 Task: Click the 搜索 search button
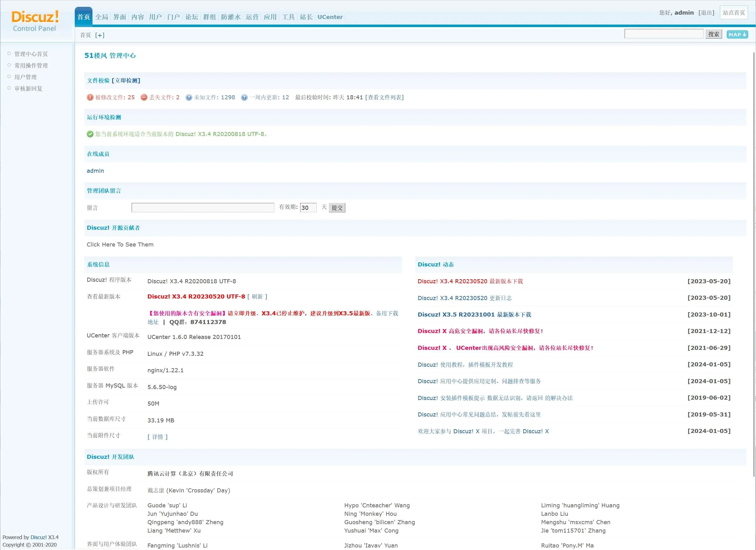click(x=713, y=34)
